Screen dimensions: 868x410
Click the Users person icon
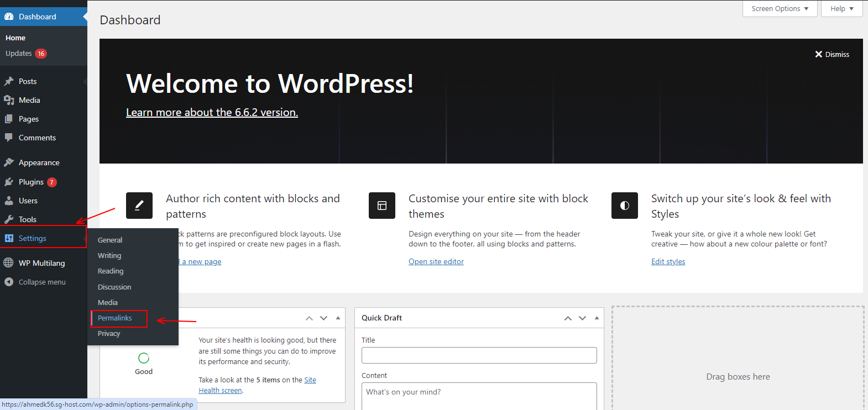pos(9,201)
